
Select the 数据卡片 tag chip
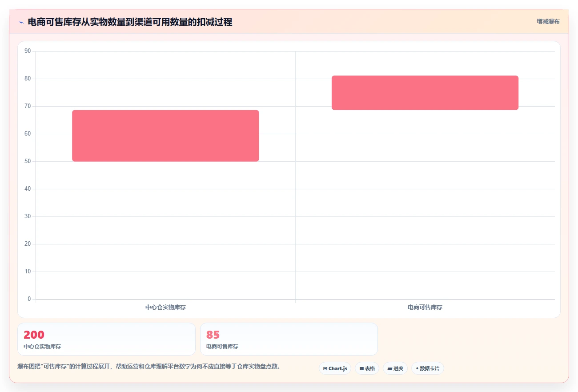coord(427,368)
